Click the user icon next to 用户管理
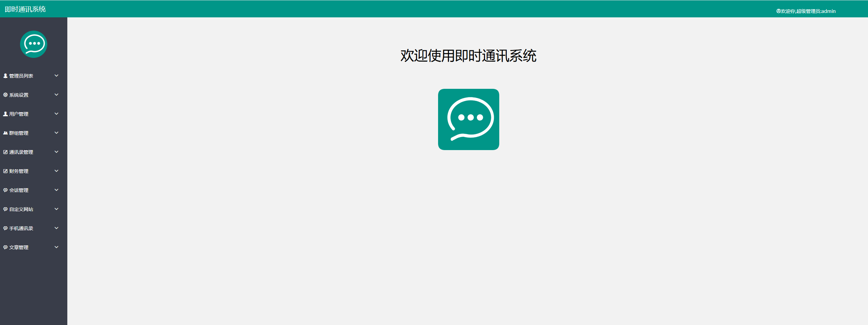Screen dimensions: 868x325 [5, 114]
